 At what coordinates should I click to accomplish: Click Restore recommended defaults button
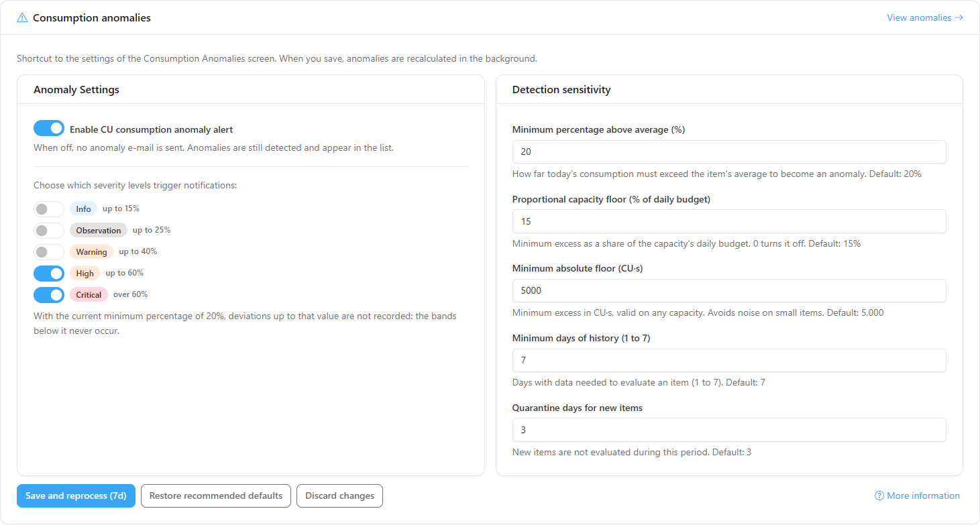[216, 495]
